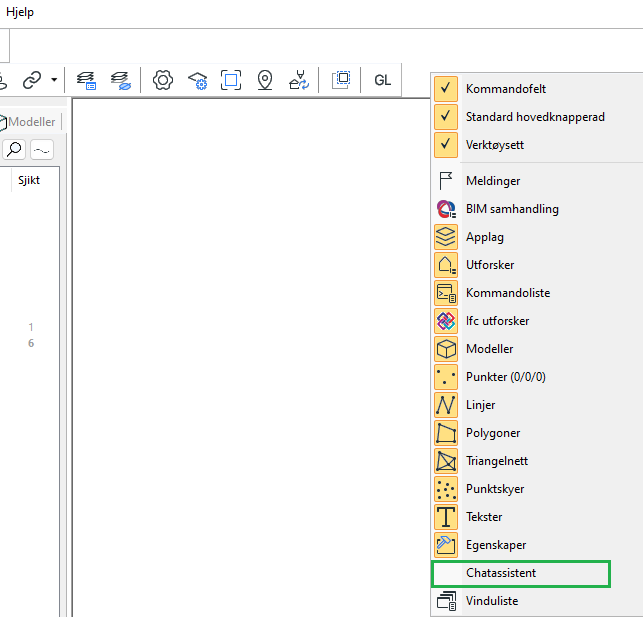Image resolution: width=643 pixels, height=617 pixels.
Task: Click the Triangelnett icon
Action: coord(446,461)
